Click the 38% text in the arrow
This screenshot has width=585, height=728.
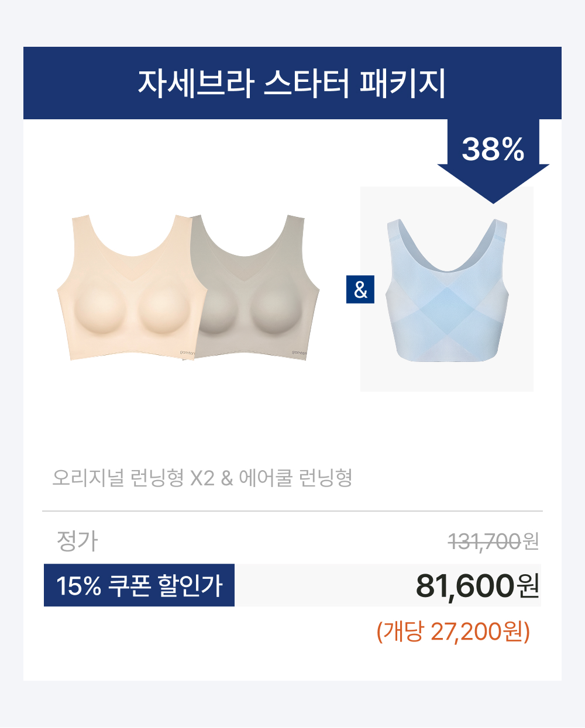(x=493, y=149)
